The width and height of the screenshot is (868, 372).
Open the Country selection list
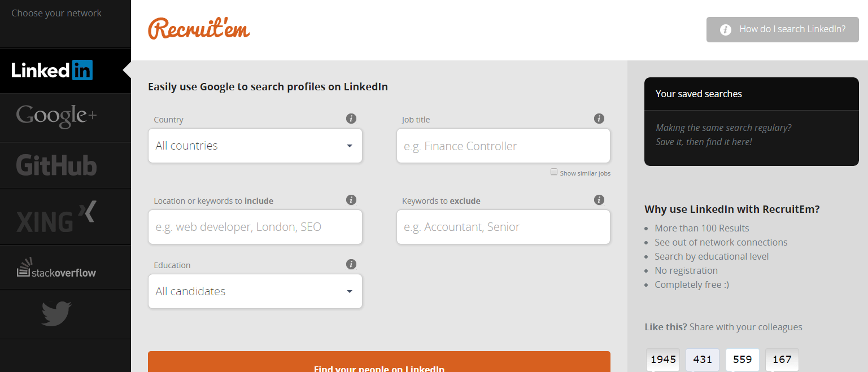pyautogui.click(x=255, y=145)
